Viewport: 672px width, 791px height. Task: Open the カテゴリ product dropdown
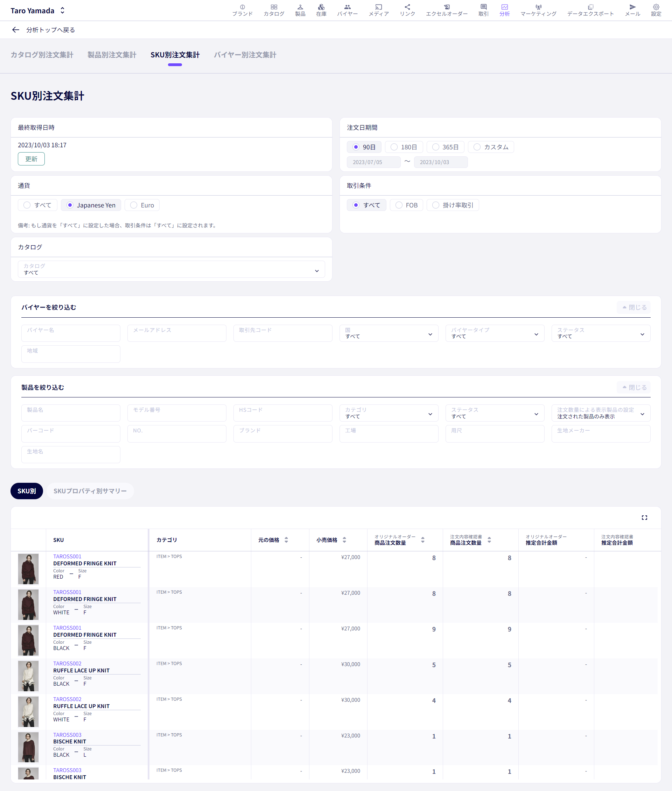tap(388, 413)
